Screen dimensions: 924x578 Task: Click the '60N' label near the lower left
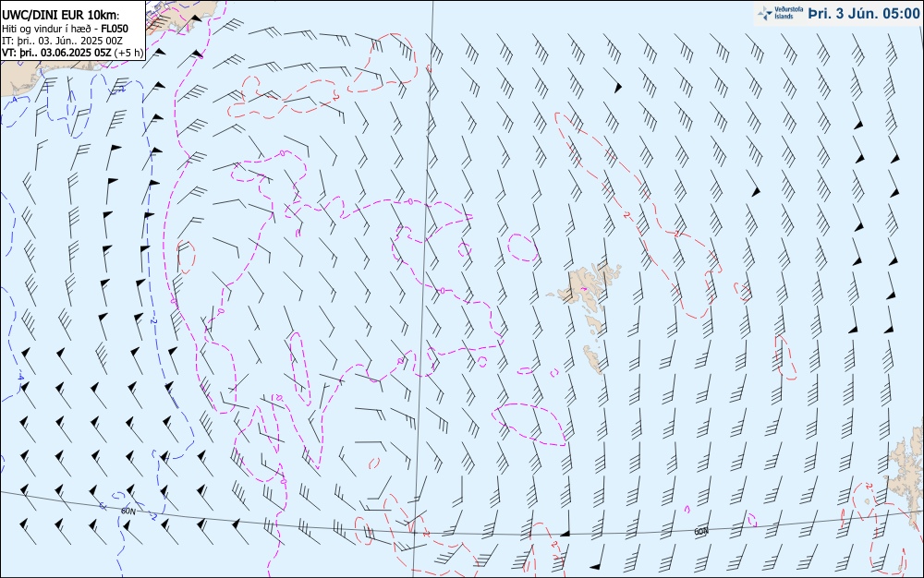128,511
